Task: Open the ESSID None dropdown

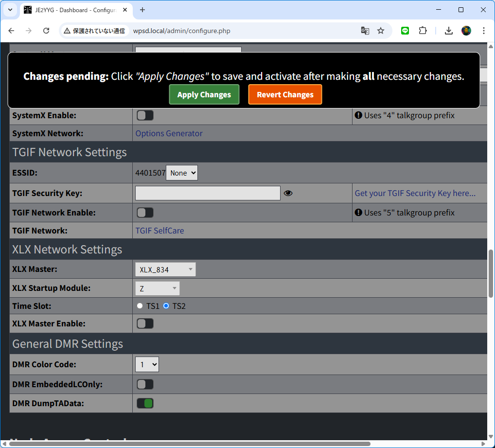Action: pyautogui.click(x=182, y=173)
